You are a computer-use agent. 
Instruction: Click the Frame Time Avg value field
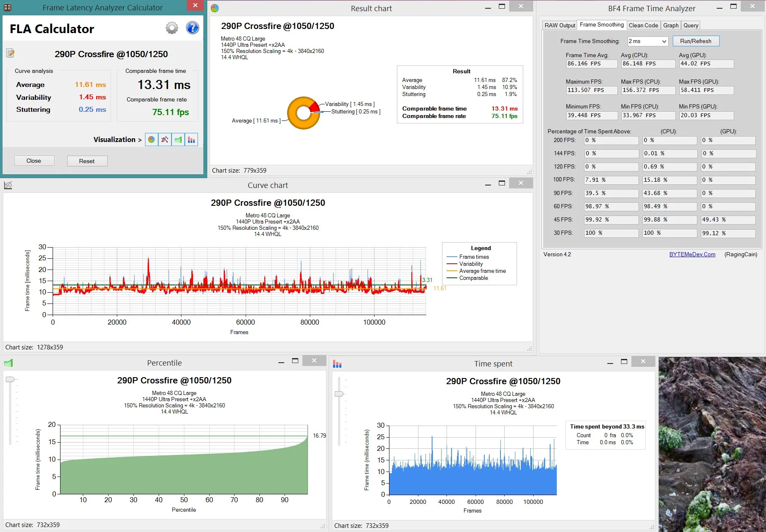click(592, 64)
